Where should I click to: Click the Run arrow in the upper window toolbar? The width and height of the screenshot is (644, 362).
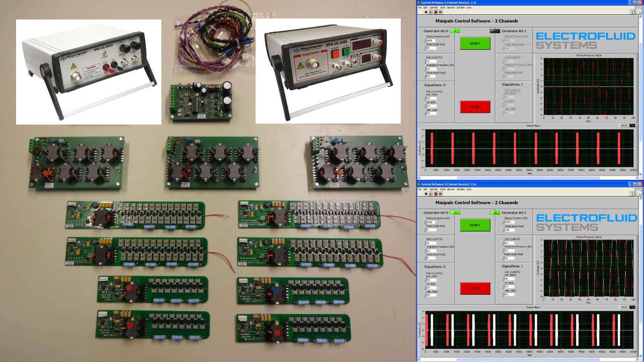425,12
